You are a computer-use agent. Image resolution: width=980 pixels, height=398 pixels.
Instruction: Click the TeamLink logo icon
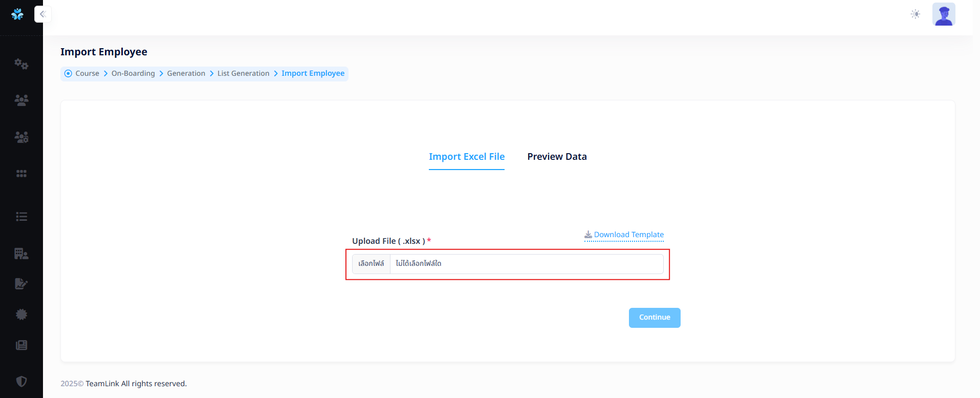click(x=17, y=14)
